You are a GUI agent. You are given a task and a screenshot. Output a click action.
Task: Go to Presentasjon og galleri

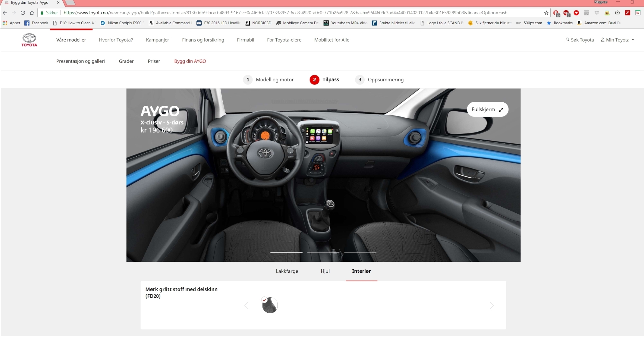coord(80,61)
